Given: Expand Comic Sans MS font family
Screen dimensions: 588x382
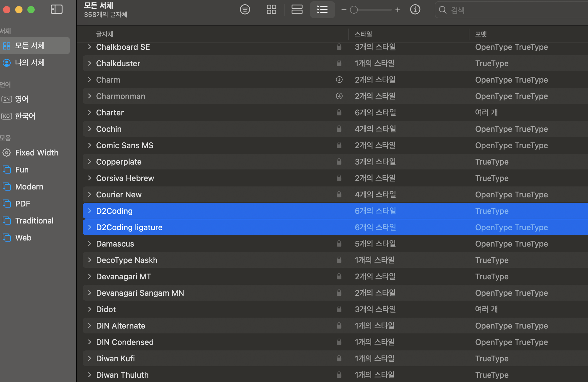Looking at the screenshot, I should [89, 145].
